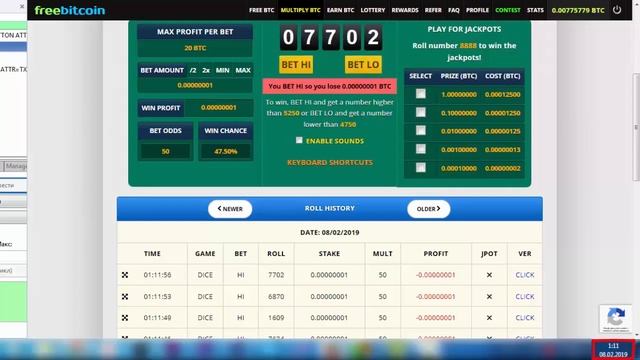This screenshot has height=360, width=640.
Task: Click the 0.00775779 BTC balance
Action: coord(578,10)
